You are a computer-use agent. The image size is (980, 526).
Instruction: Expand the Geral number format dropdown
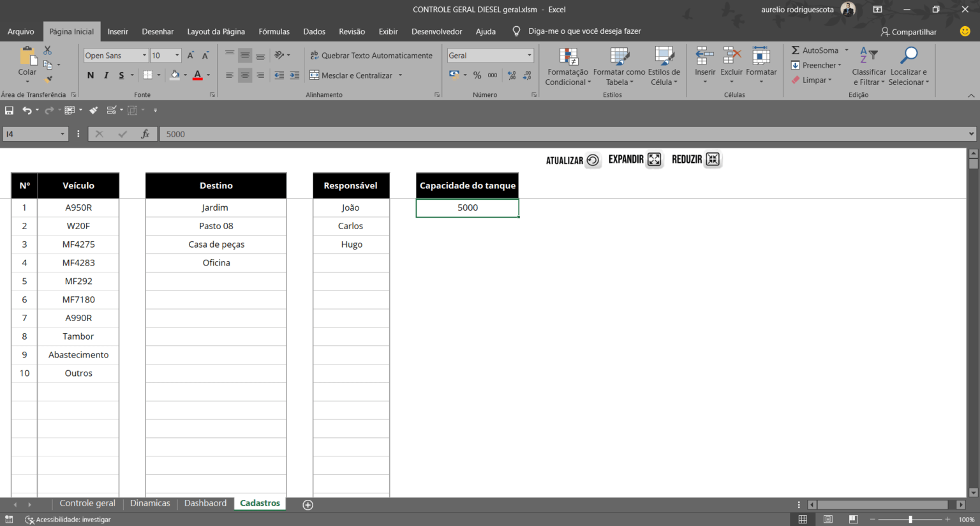(530, 56)
